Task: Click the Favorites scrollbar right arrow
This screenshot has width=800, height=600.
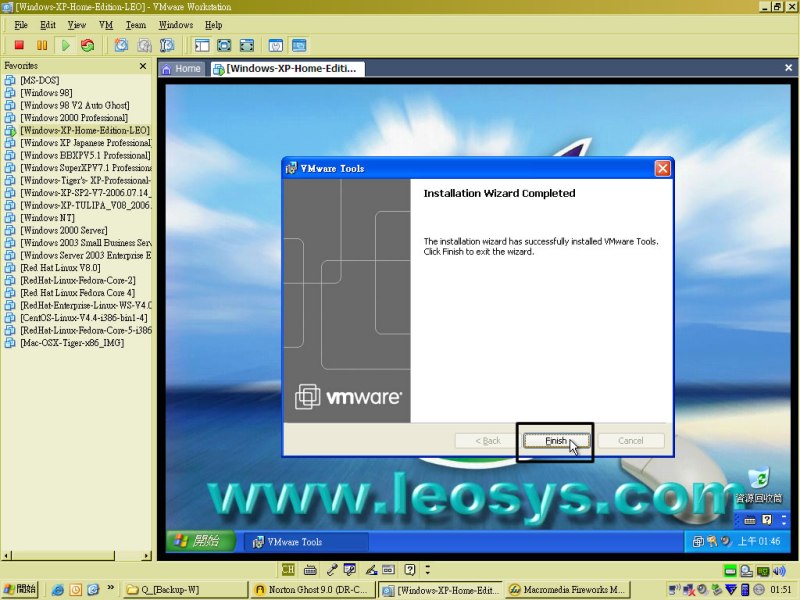Action: pos(147,556)
